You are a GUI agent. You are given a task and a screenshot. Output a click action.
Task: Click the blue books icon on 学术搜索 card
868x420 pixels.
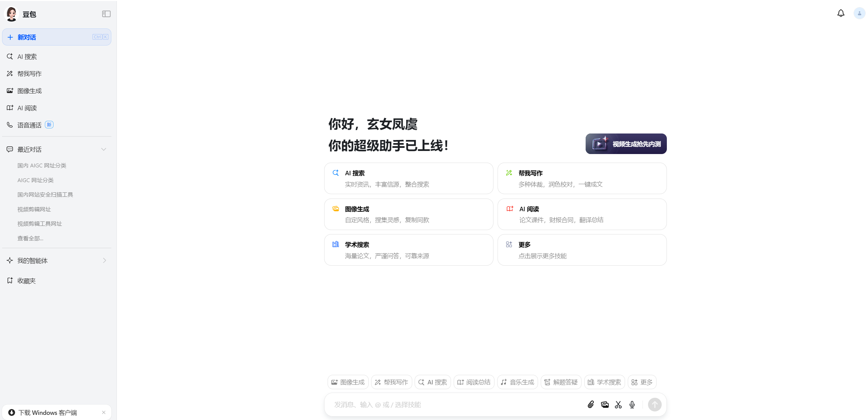tap(335, 244)
